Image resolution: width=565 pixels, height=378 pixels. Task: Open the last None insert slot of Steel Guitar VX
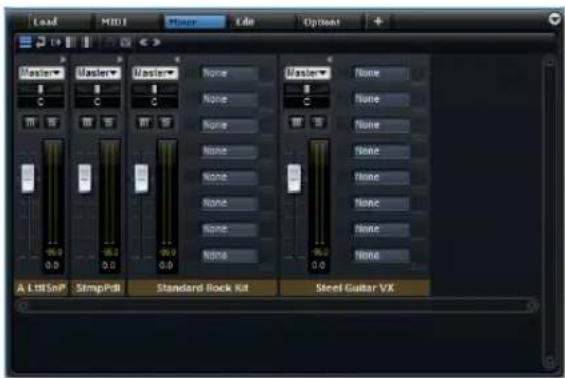point(381,255)
